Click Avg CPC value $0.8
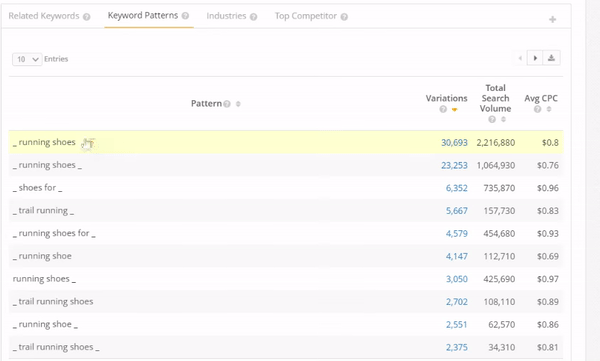This screenshot has width=600, height=361. pyautogui.click(x=550, y=143)
